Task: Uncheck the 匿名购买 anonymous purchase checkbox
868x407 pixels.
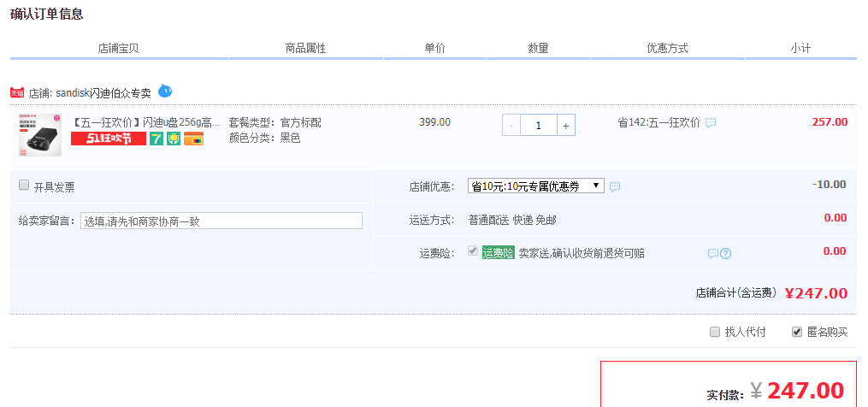Action: pyautogui.click(x=796, y=332)
